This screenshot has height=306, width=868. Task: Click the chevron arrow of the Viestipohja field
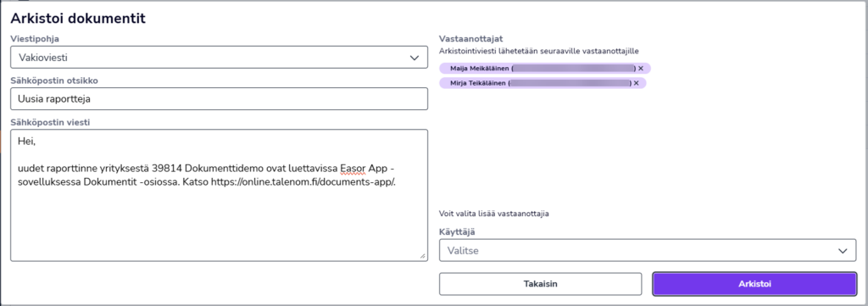coord(414,58)
